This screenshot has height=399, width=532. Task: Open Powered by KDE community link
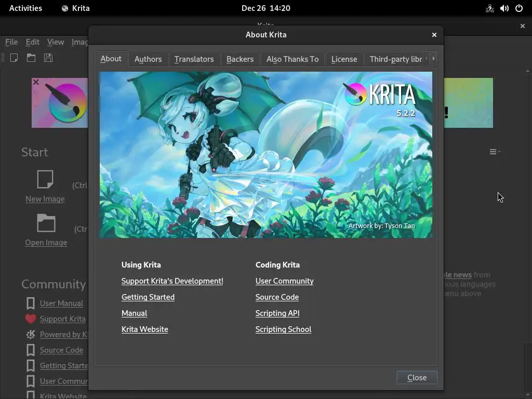pos(64,335)
